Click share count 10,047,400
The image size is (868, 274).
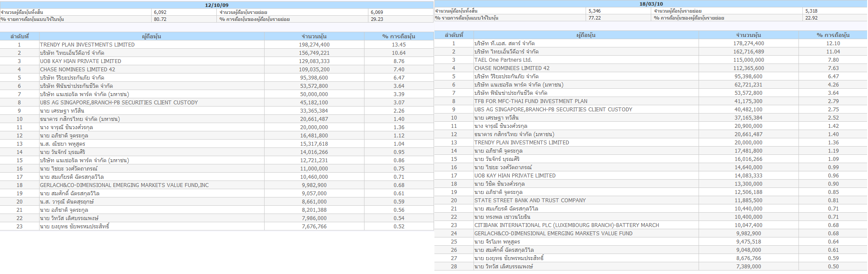pos(749,225)
